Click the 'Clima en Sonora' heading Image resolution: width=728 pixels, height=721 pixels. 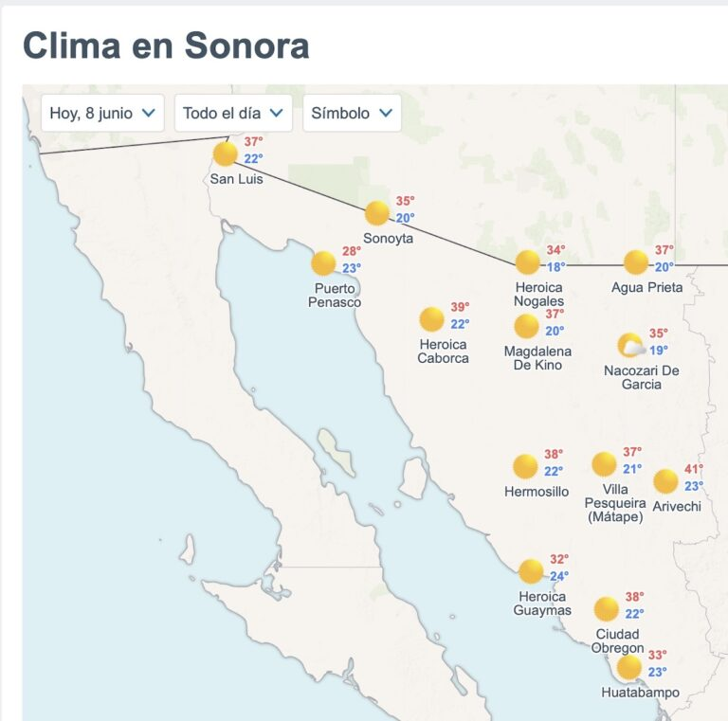166,45
